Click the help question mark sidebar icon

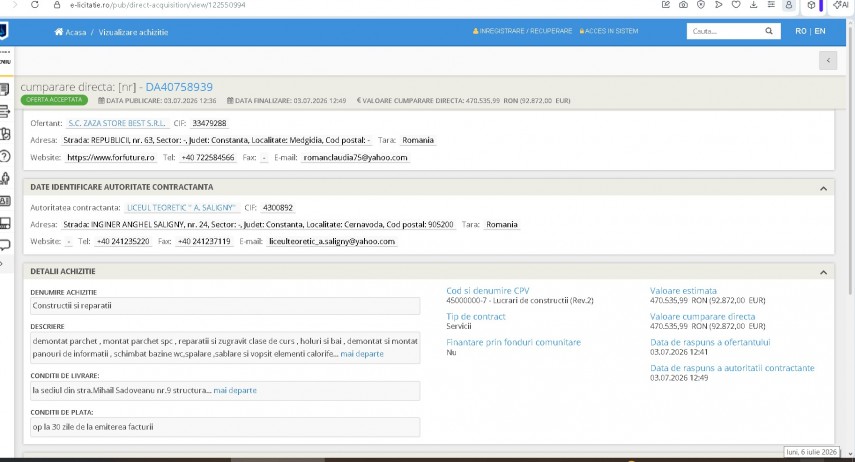[5, 157]
